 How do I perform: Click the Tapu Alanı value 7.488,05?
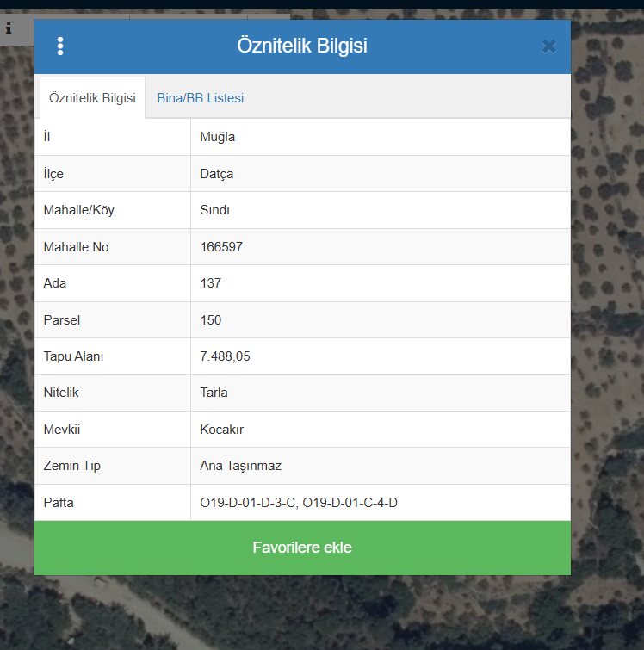[x=225, y=356]
